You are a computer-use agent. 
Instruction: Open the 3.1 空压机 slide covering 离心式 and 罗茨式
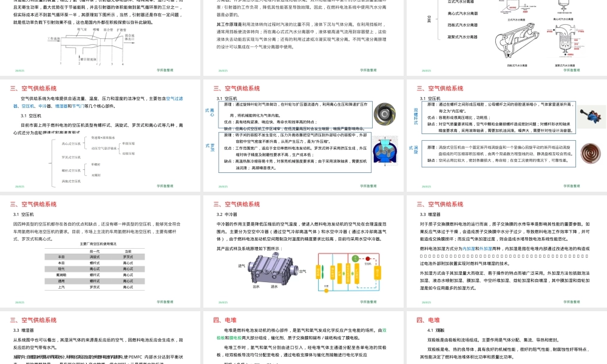click(303, 135)
